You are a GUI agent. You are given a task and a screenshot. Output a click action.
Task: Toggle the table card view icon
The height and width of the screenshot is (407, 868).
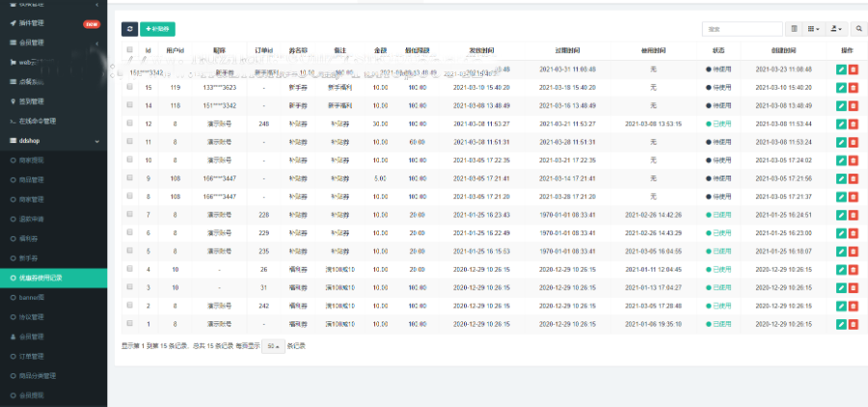794,29
